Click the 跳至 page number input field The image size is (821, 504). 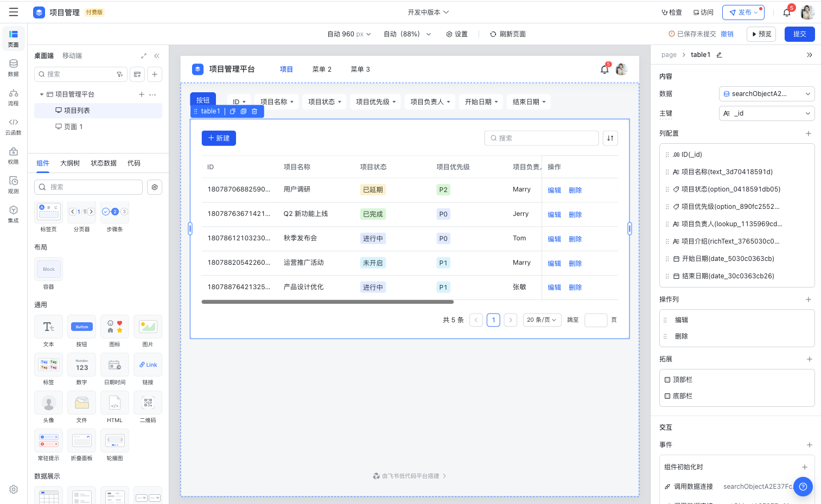(x=595, y=320)
